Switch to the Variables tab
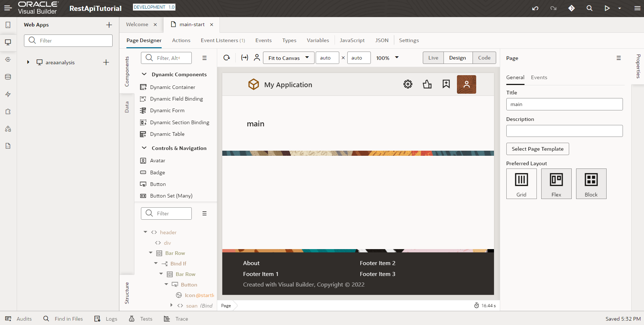 (318, 40)
